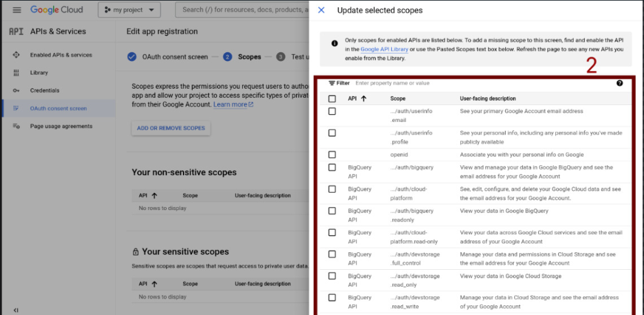Open the hamburger navigation menu
This screenshot has height=315, width=644.
17,10
